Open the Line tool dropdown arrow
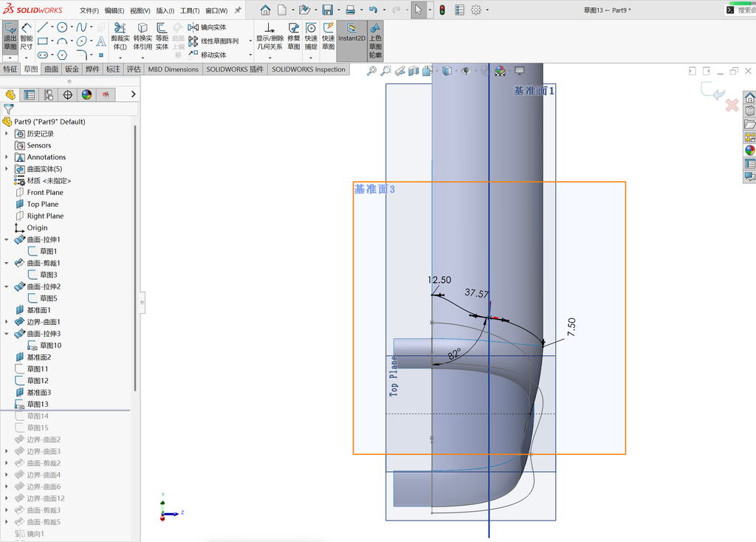 pos(52,27)
